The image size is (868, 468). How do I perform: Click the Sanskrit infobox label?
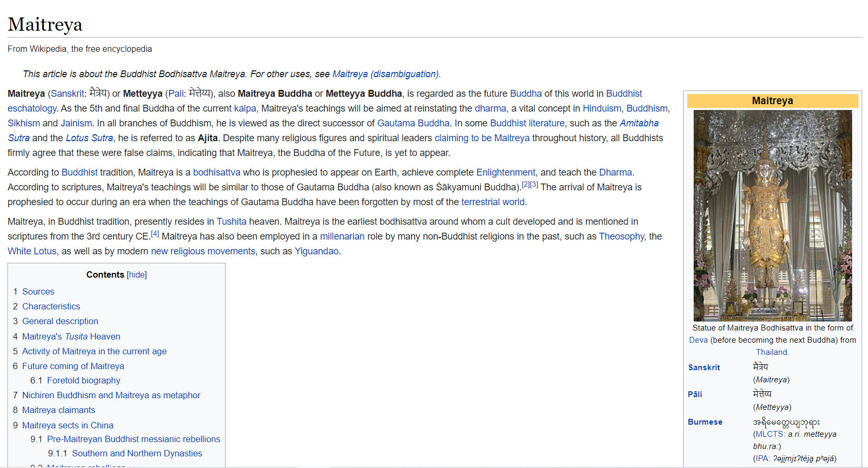(x=704, y=368)
